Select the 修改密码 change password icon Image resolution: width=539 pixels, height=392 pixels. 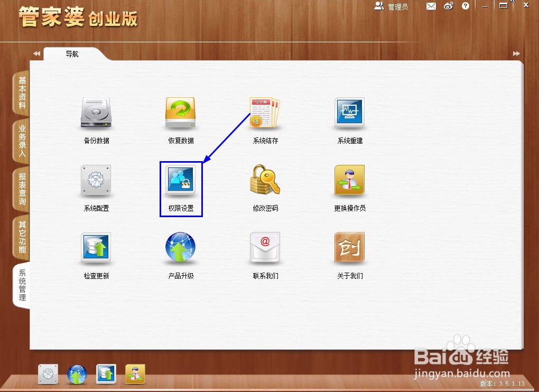coord(265,180)
